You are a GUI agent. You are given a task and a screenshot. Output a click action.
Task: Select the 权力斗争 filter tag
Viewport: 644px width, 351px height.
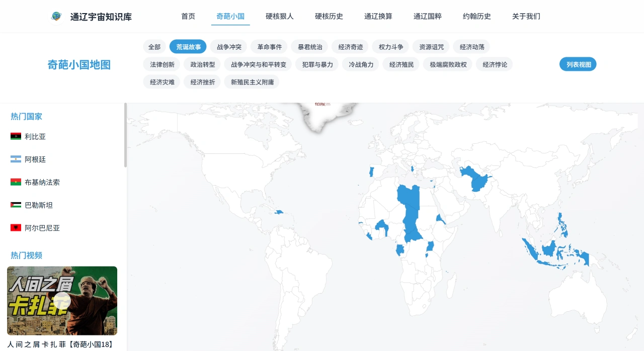[391, 47]
